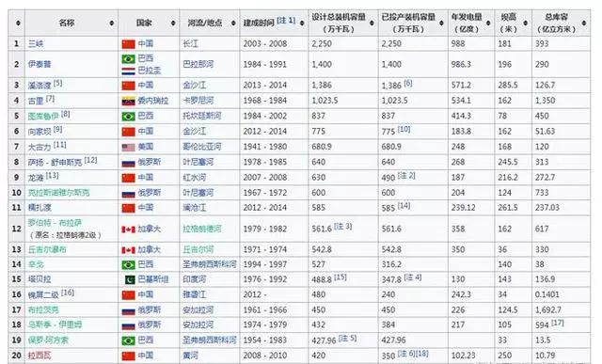Image resolution: width=602 pixels, height=364 pixels.
Task: Click the Canada flag in the 丘吉尔瀑布 row
Action: click(x=128, y=250)
